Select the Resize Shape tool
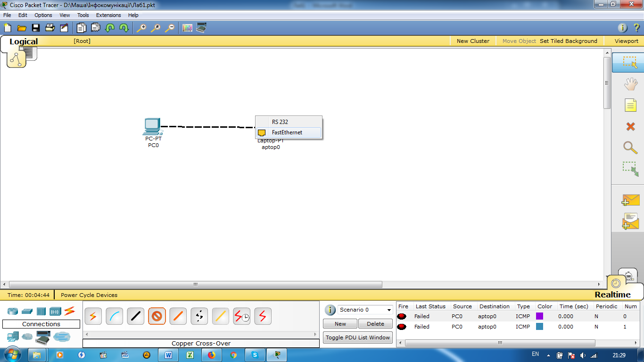The image size is (644, 362). pos(630,169)
